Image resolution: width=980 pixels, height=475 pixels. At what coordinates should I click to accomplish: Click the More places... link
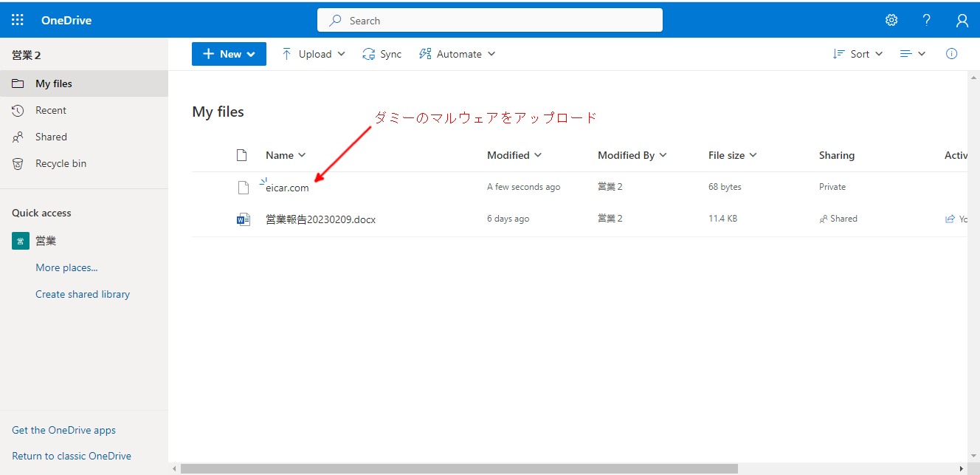click(66, 267)
